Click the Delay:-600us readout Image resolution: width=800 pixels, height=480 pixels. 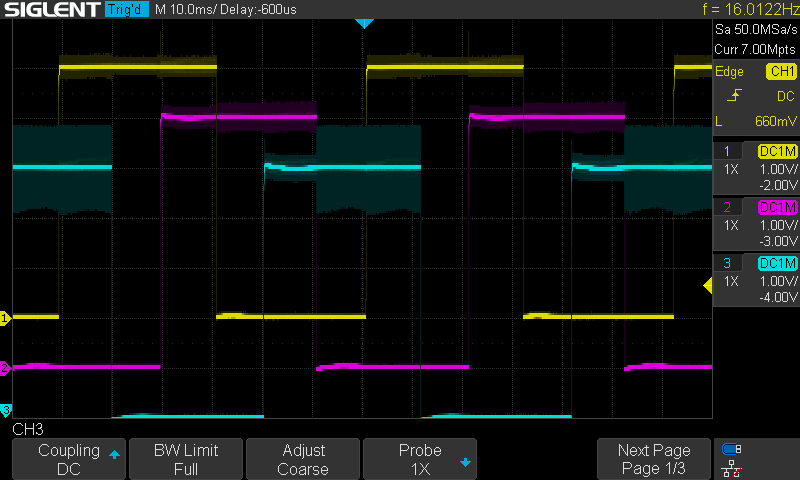(260, 9)
